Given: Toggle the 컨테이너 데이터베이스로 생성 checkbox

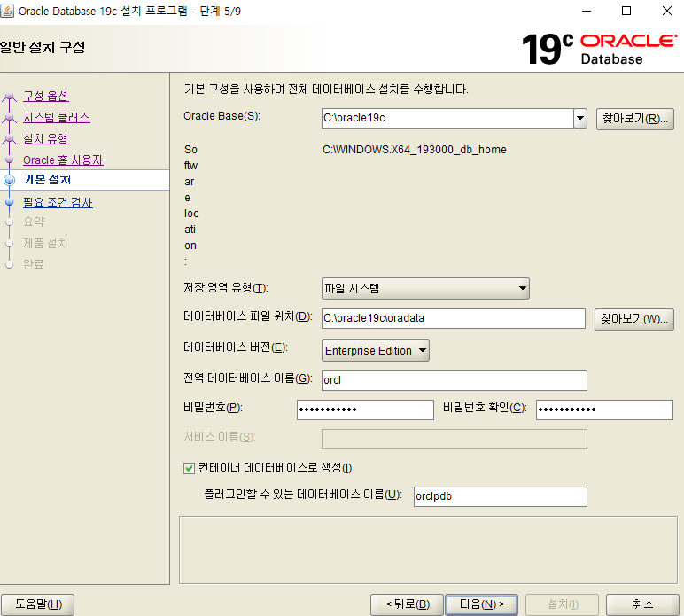Looking at the screenshot, I should point(189,469).
